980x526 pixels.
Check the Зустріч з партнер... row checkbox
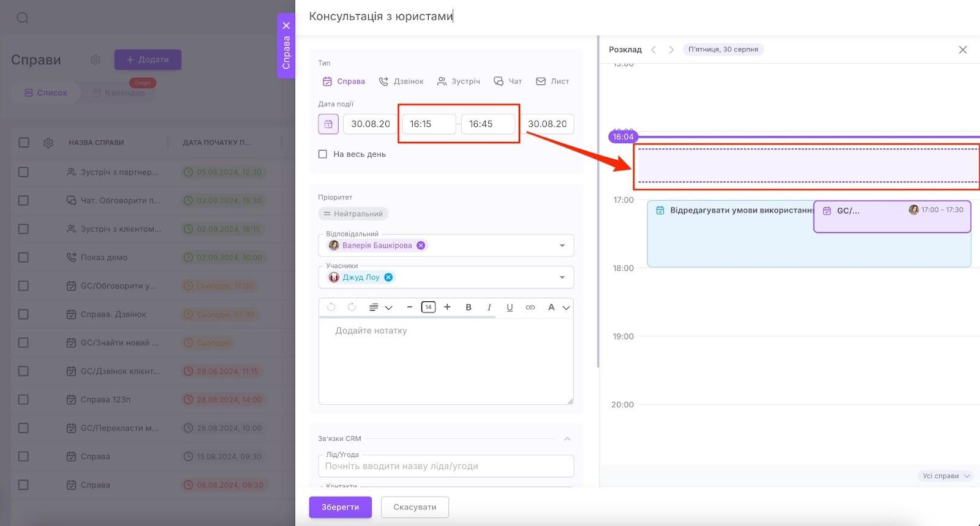[x=23, y=172]
